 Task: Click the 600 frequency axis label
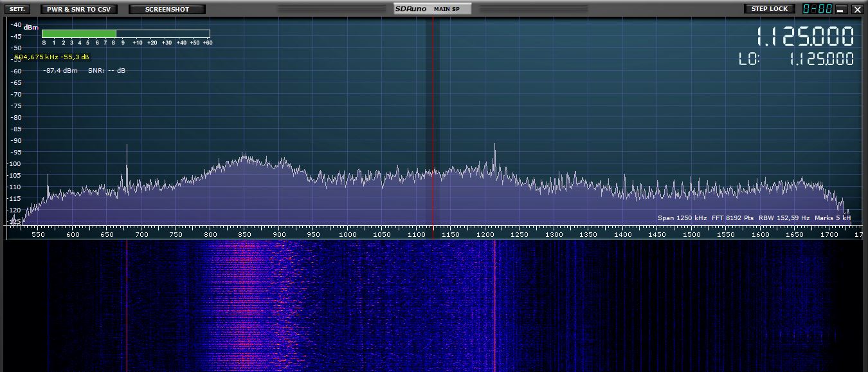point(73,235)
